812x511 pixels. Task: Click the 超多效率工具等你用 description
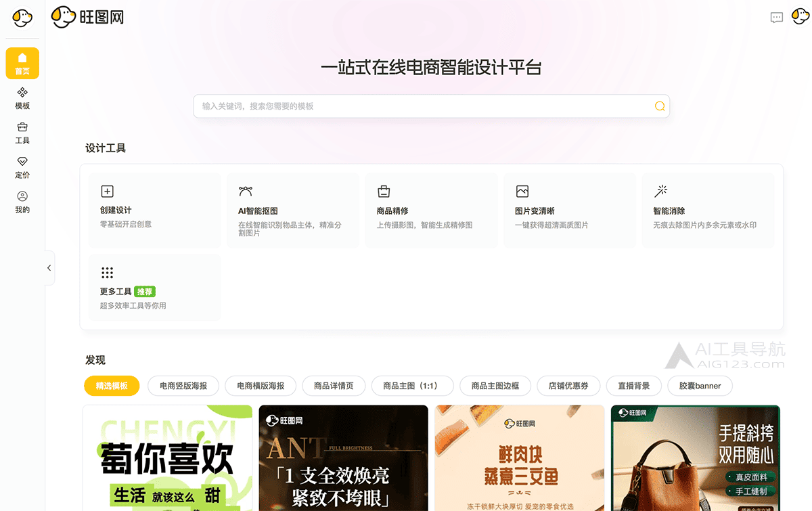coord(133,306)
